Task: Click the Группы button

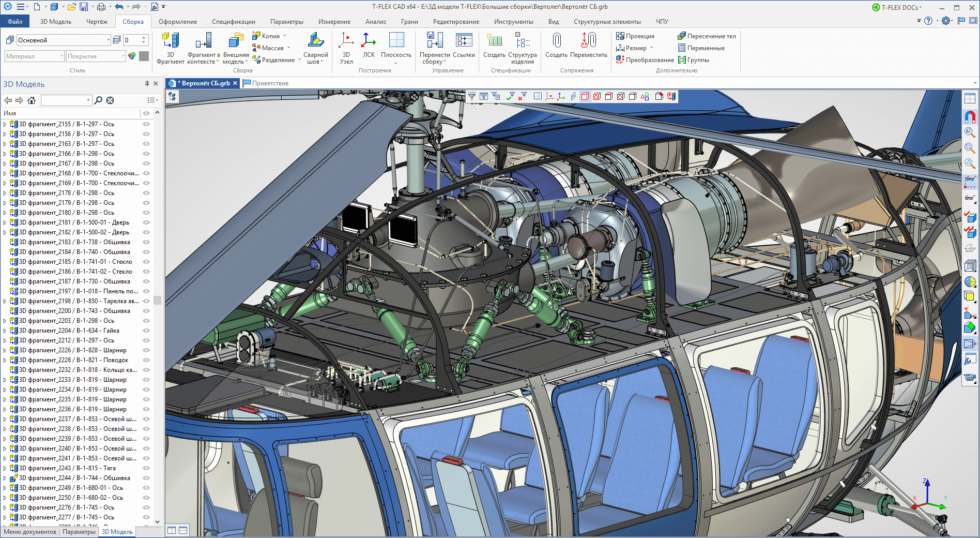Action: 694,60
